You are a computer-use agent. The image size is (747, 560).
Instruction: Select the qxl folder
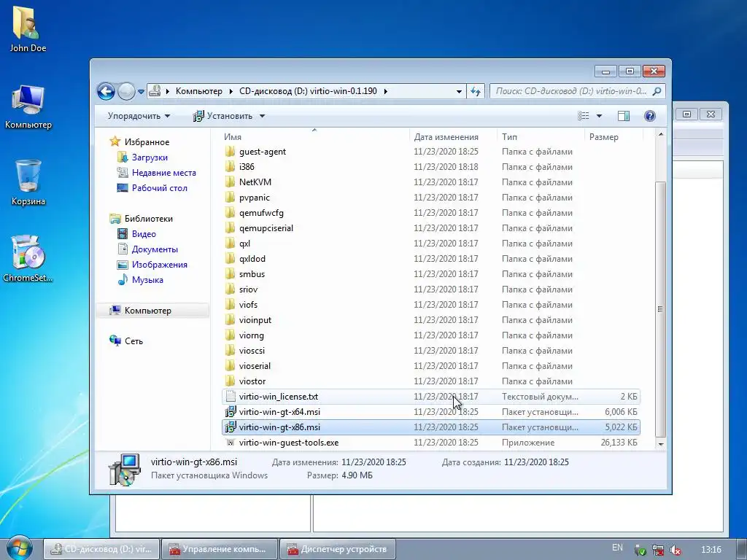tap(244, 244)
